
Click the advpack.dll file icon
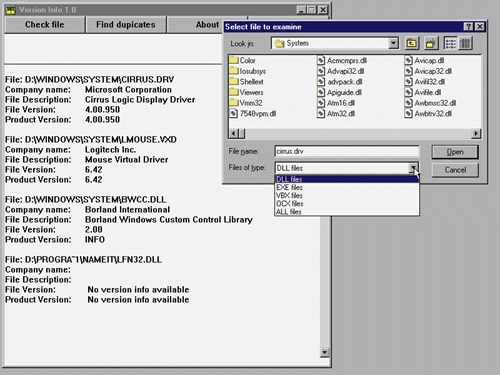321,82
